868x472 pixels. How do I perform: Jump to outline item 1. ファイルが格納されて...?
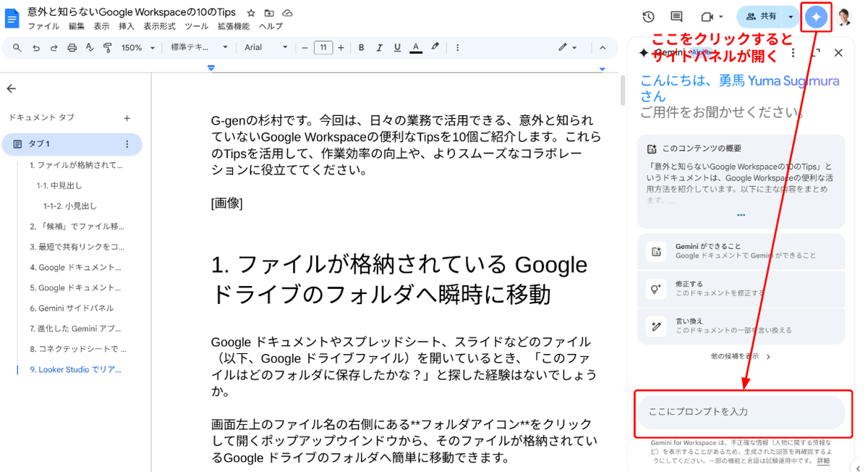(x=76, y=165)
